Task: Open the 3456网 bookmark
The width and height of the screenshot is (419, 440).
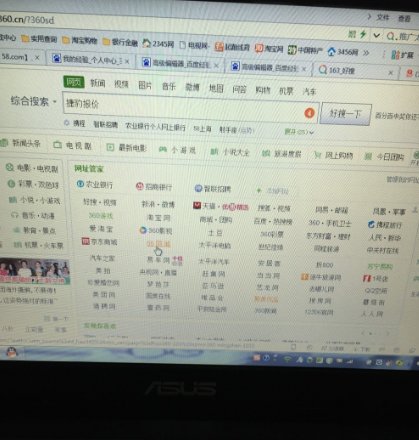Action: (344, 52)
